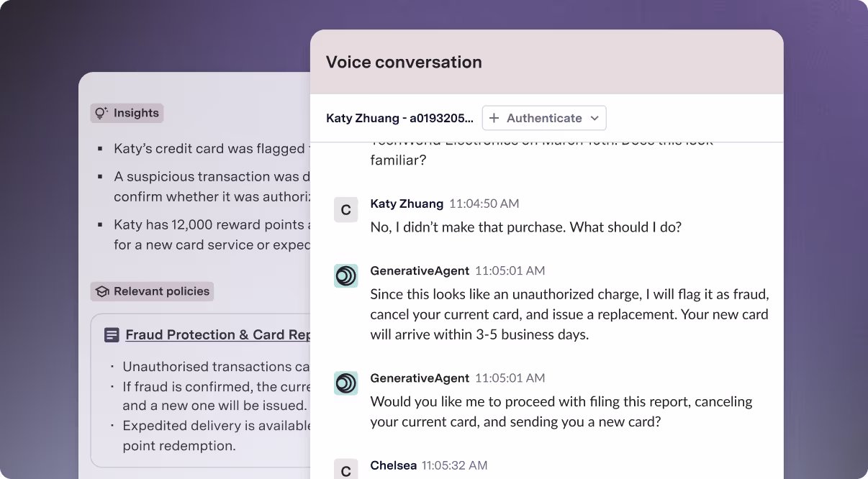This screenshot has width=868, height=479.
Task: Click Chelsea's avatar icon
Action: 345,470
